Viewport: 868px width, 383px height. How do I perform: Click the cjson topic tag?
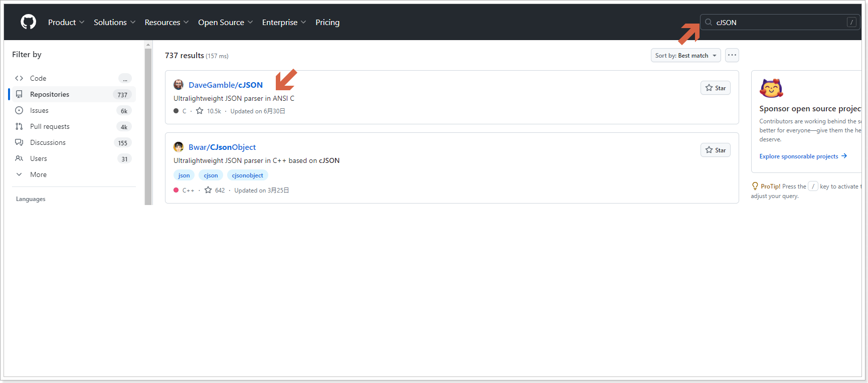pos(211,175)
